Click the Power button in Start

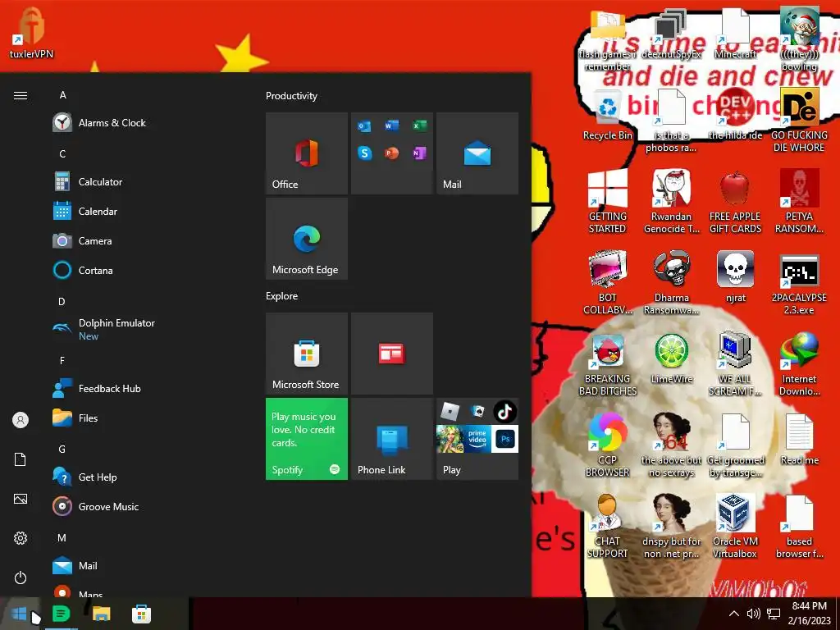(x=21, y=577)
